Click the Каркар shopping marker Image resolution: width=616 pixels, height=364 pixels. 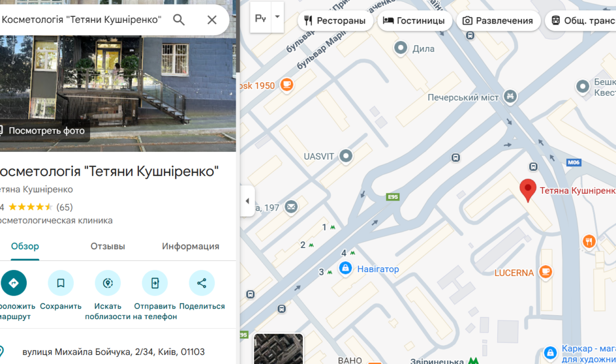[x=550, y=352]
